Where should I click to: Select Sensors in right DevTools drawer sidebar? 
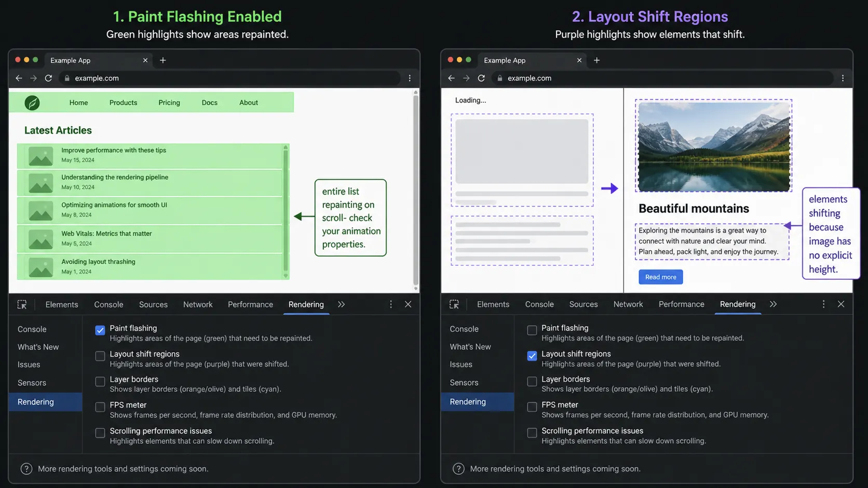464,383
